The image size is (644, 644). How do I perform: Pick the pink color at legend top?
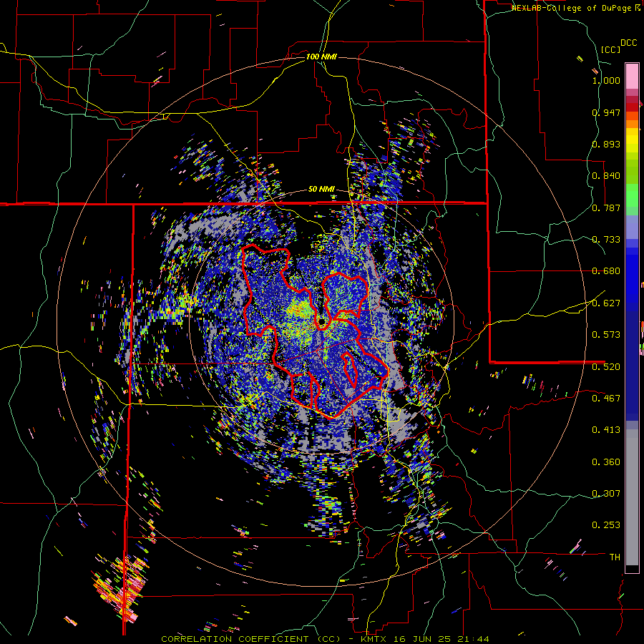[x=632, y=76]
